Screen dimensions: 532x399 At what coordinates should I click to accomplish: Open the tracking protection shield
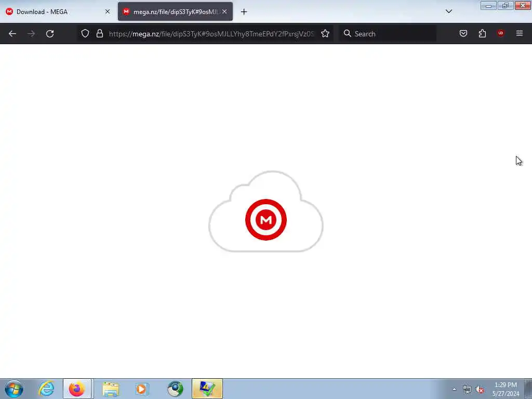click(85, 33)
